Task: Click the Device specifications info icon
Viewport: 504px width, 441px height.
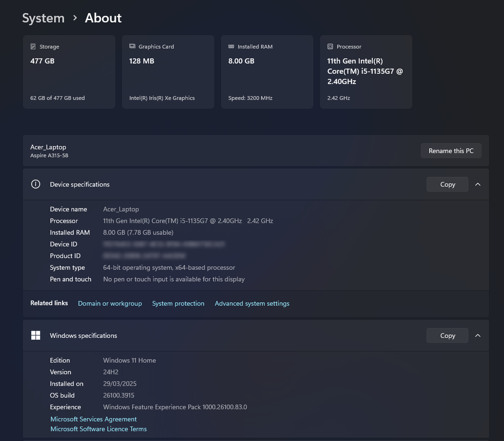Action: pyautogui.click(x=35, y=184)
